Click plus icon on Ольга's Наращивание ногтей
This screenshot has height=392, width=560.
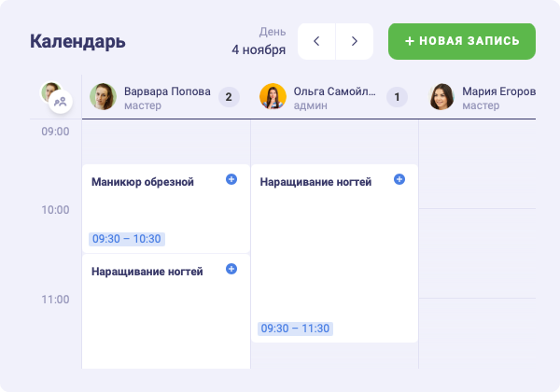tap(399, 179)
